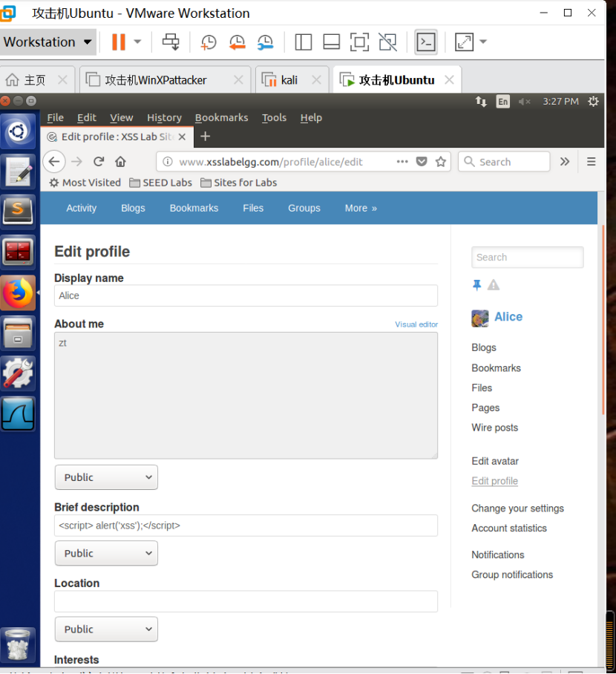Click the Firefox search box
The width and height of the screenshot is (616, 674).
click(x=504, y=162)
